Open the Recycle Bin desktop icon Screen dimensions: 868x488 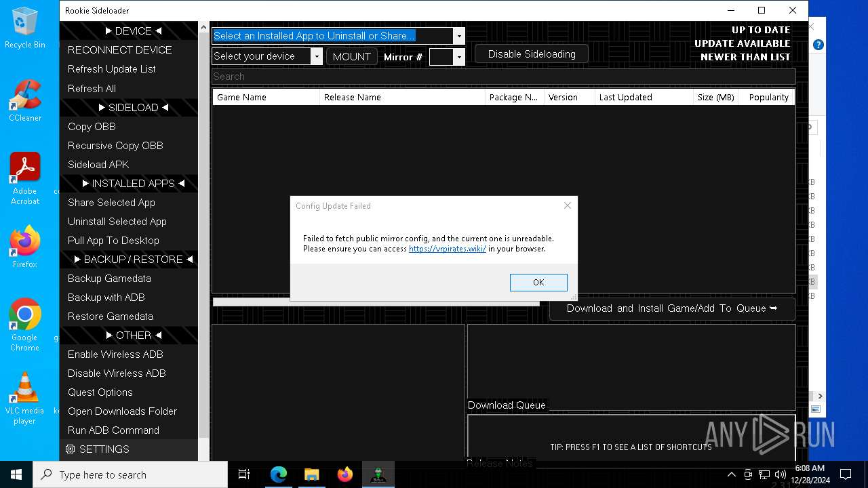25,27
